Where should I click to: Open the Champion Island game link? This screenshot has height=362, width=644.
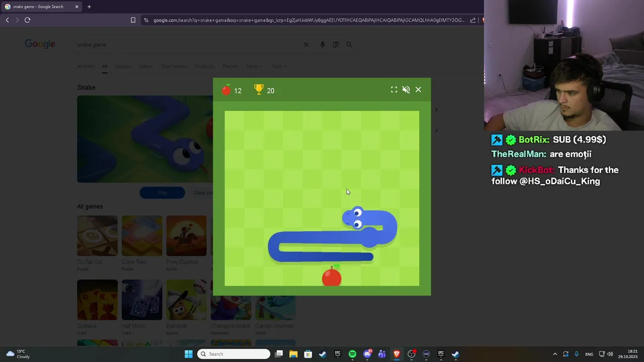pos(231,308)
